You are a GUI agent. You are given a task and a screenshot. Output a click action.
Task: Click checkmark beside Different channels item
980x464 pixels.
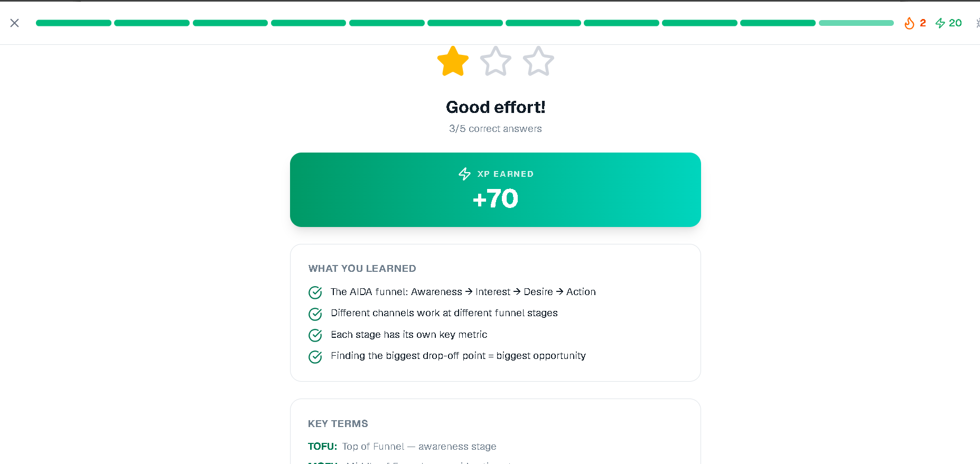315,314
